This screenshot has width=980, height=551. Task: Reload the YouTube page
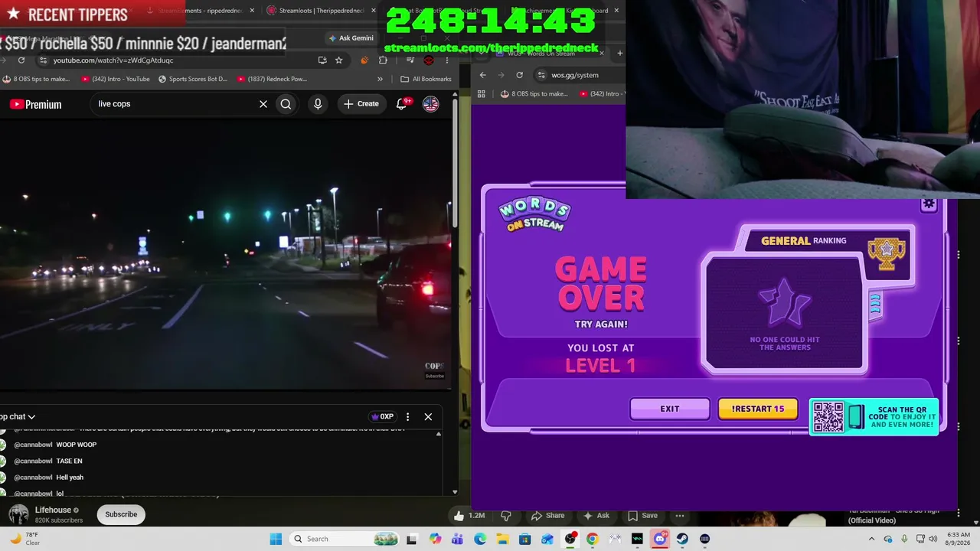[x=21, y=60]
